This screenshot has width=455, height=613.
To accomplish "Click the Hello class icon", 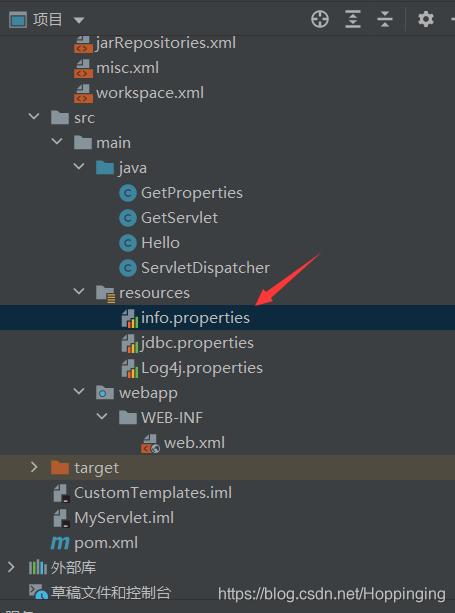I will coord(128,243).
